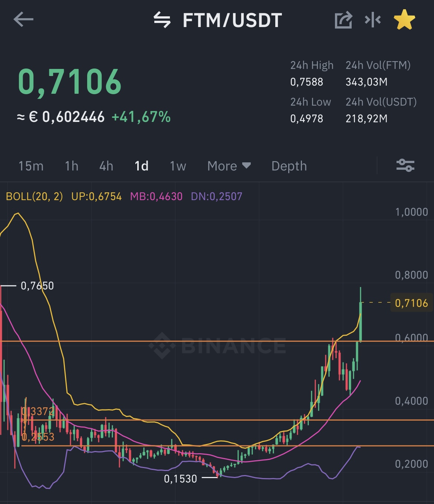434x504 pixels.
Task: Open chart settings sliders icon
Action: point(405,165)
